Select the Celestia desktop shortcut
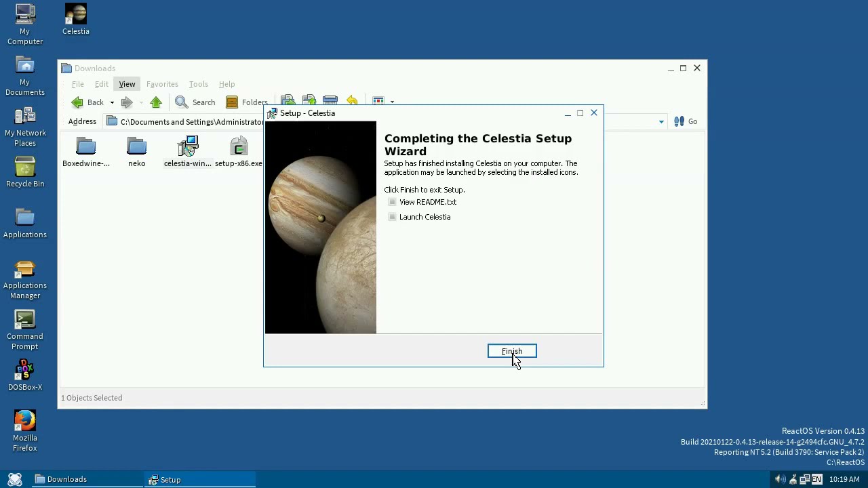The height and width of the screenshot is (488, 868). [76, 19]
